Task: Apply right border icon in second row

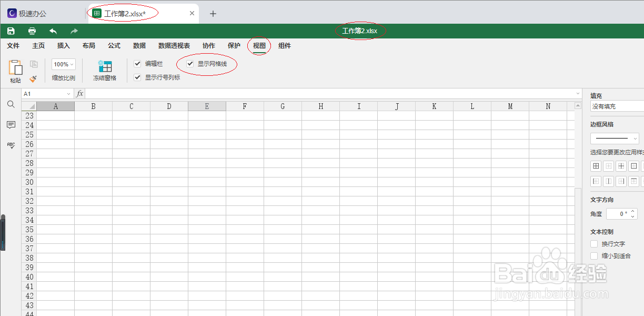Action: [621, 181]
